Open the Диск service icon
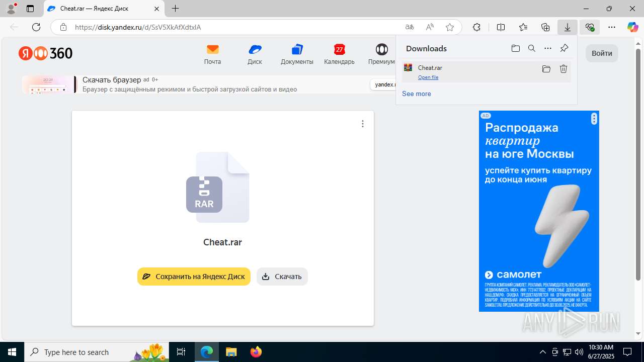644x362 pixels. click(x=255, y=54)
